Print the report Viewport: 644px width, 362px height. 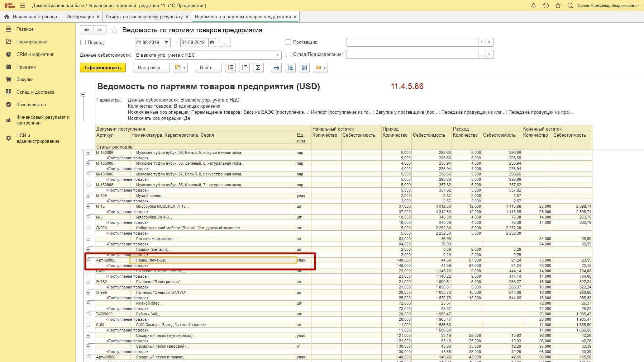[276, 67]
